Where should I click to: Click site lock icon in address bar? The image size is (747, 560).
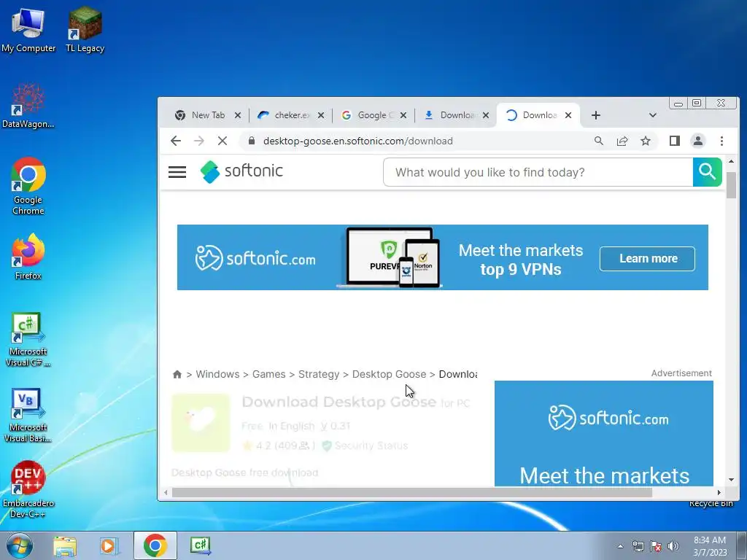click(252, 141)
